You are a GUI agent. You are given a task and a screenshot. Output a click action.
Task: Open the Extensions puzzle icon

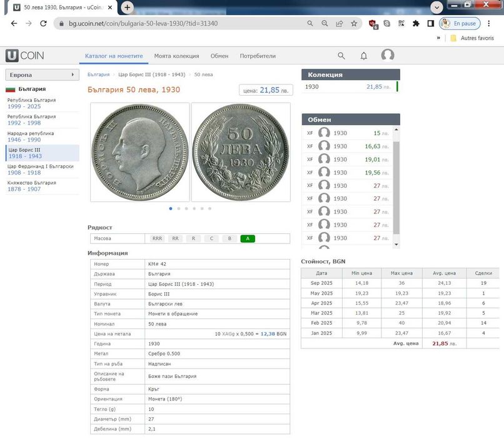pos(416,24)
